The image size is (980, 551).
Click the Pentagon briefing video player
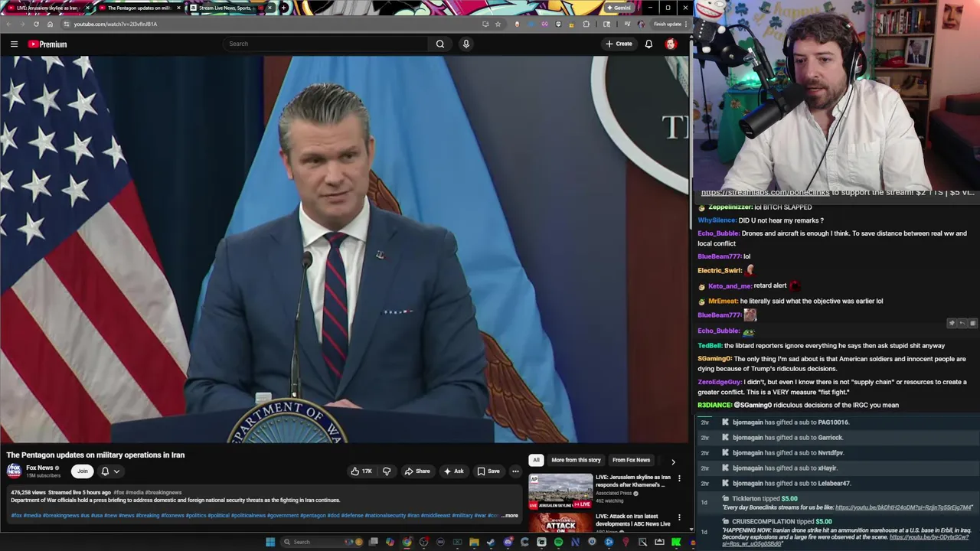click(345, 249)
